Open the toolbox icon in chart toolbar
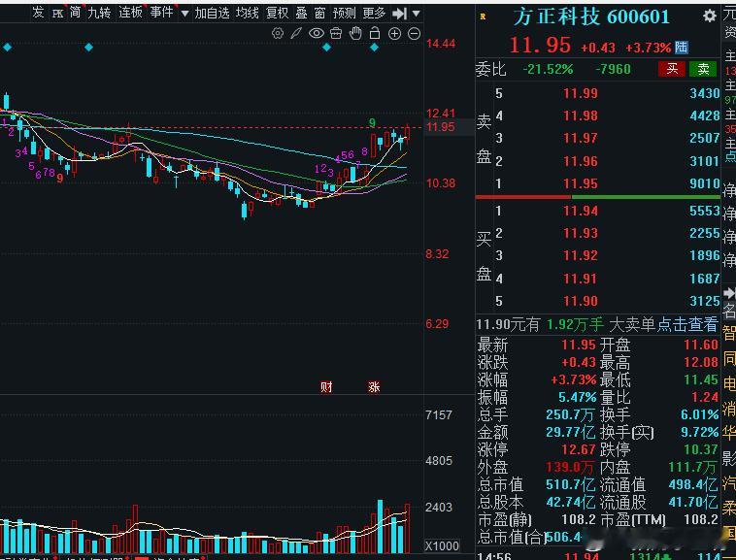The image size is (736, 560). pyautogui.click(x=336, y=33)
